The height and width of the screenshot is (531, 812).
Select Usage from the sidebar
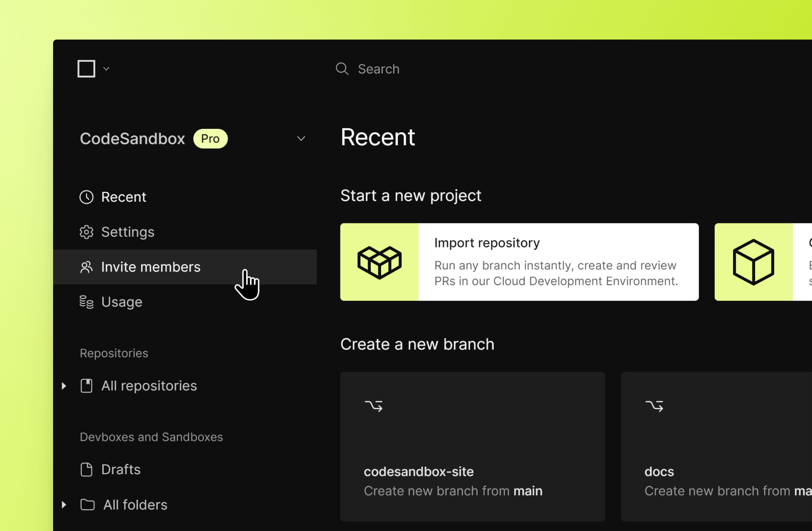point(121,302)
